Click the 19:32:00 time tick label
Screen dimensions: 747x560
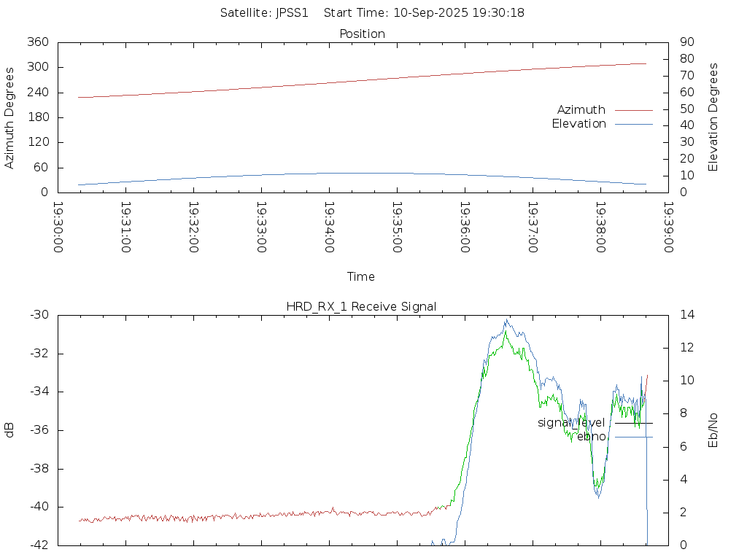coord(194,227)
